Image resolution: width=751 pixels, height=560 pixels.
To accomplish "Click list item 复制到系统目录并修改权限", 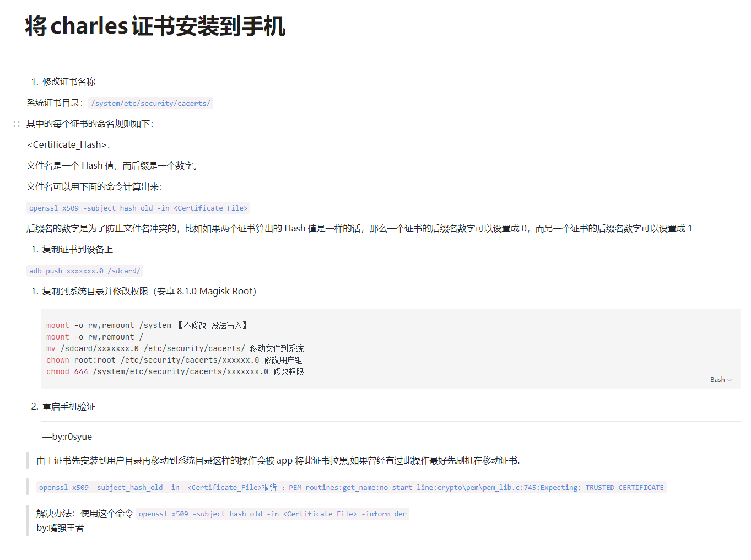I will [x=149, y=292].
